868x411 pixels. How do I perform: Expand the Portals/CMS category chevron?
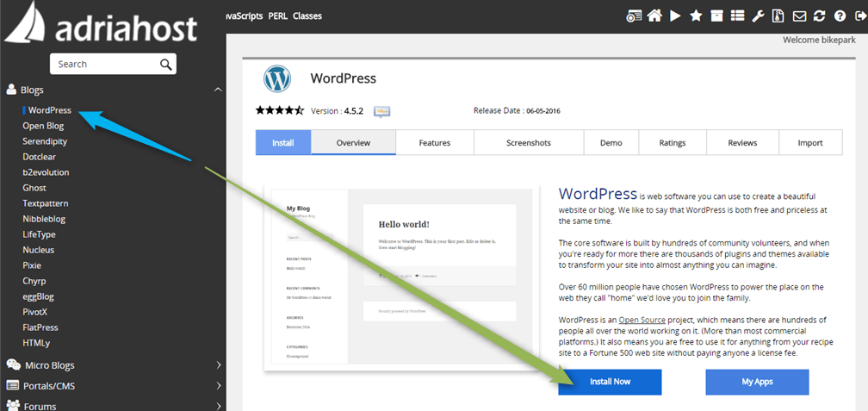pyautogui.click(x=218, y=385)
